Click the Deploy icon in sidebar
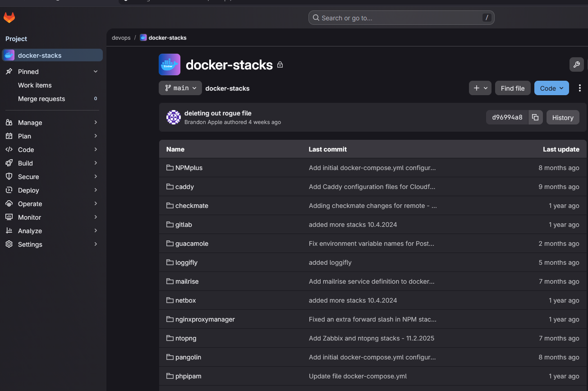 point(9,190)
